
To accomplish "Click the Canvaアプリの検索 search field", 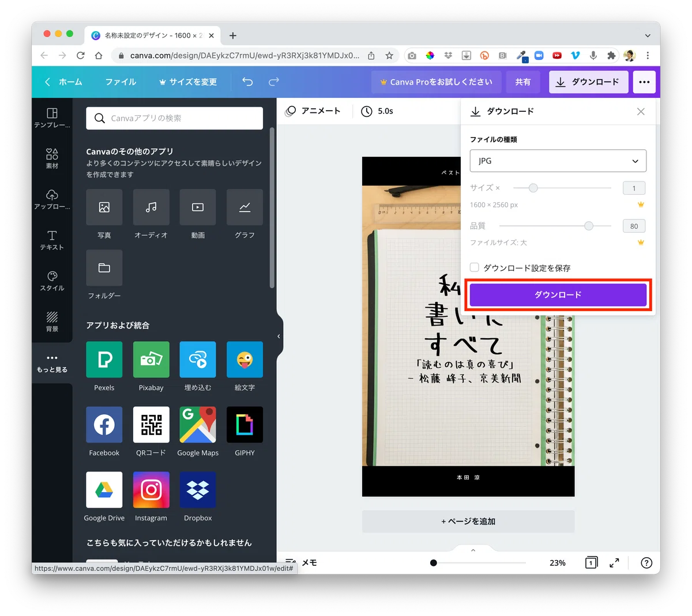I will pyautogui.click(x=175, y=118).
